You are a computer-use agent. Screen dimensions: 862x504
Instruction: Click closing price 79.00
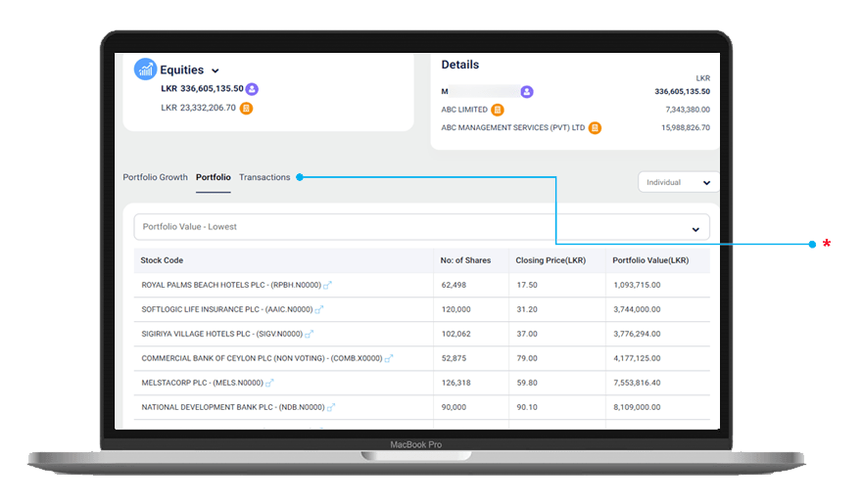[x=527, y=358]
